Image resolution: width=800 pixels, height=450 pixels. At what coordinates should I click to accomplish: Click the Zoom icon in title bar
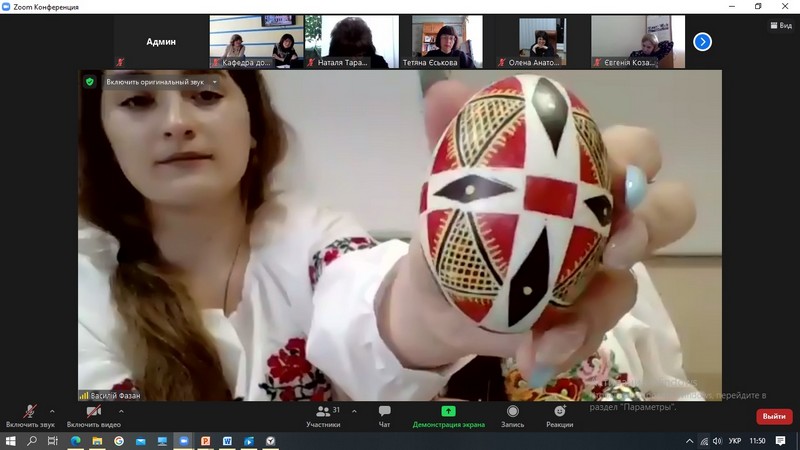pos(6,7)
